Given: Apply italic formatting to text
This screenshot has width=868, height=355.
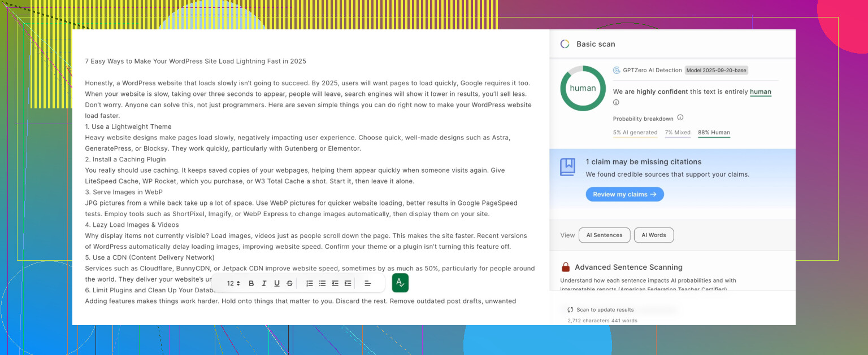Looking at the screenshot, I should pyautogui.click(x=264, y=283).
